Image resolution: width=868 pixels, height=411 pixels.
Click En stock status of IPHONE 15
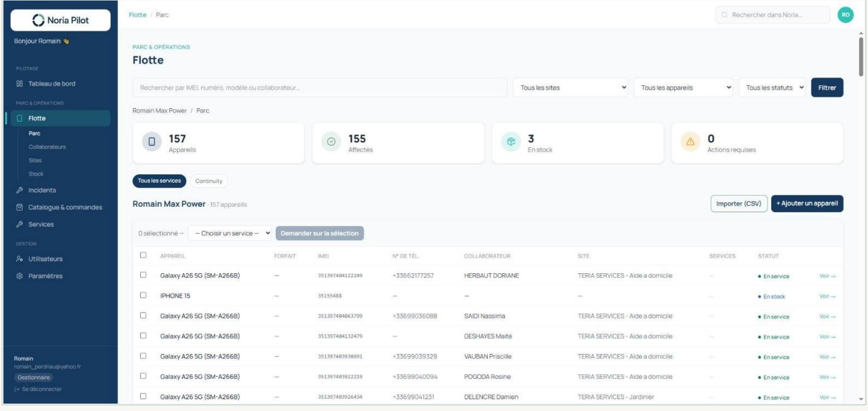[772, 297]
